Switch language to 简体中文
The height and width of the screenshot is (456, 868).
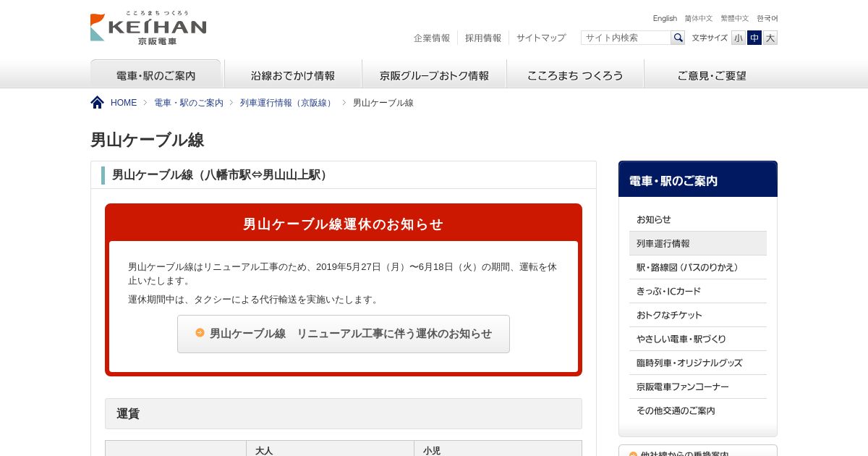pos(699,18)
